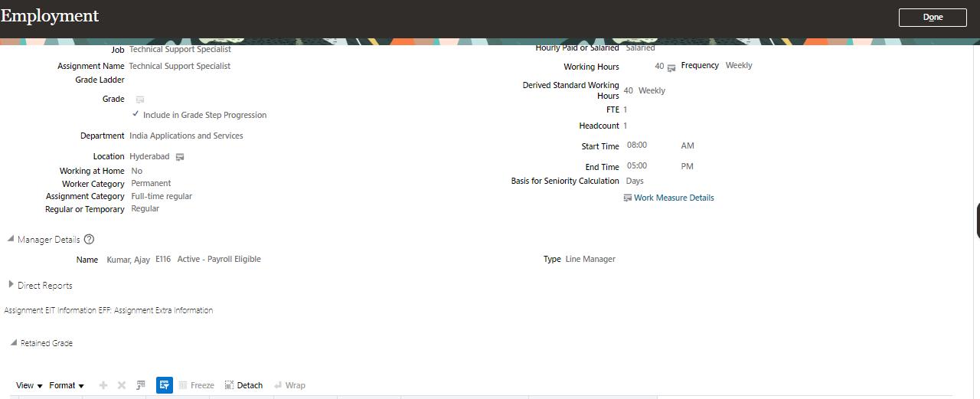Click the Full-time regular assignment category value
980x399 pixels.
[x=162, y=196]
